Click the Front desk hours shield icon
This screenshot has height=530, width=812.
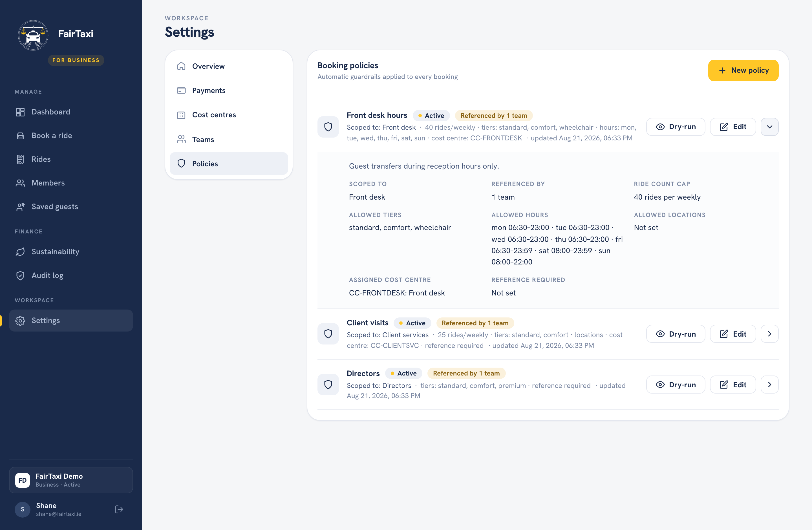pos(328,127)
